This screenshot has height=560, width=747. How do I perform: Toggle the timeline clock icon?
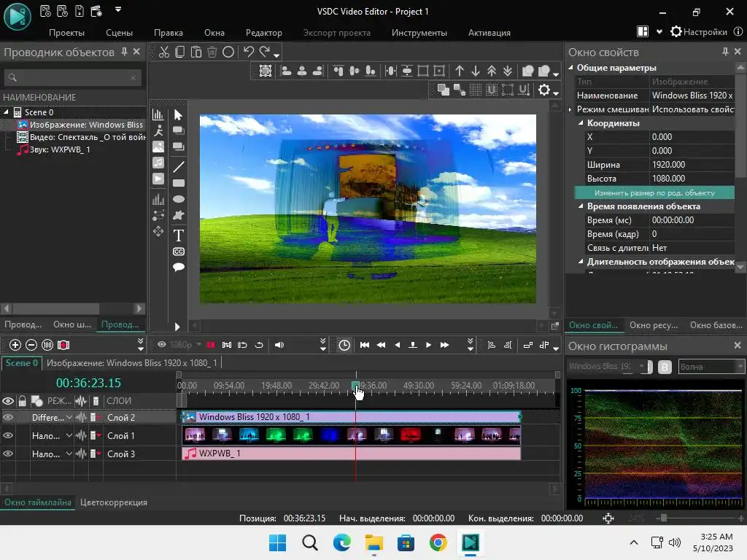[x=344, y=345]
